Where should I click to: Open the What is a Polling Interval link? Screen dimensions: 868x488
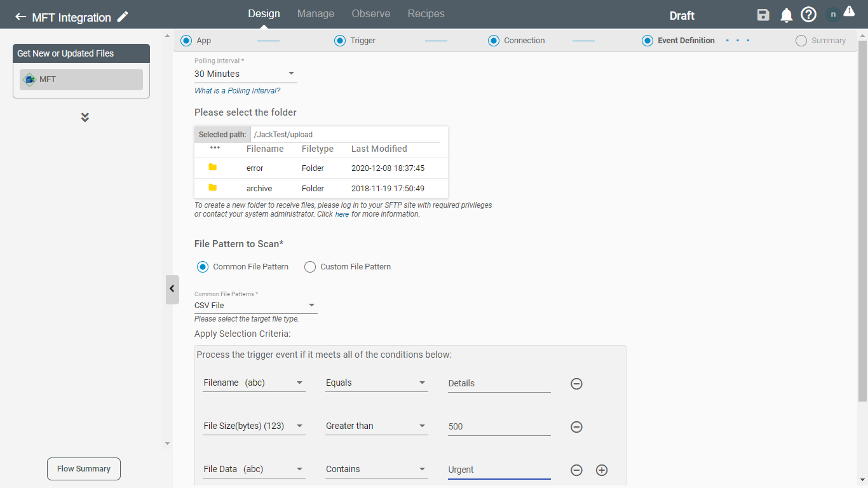[x=237, y=91]
